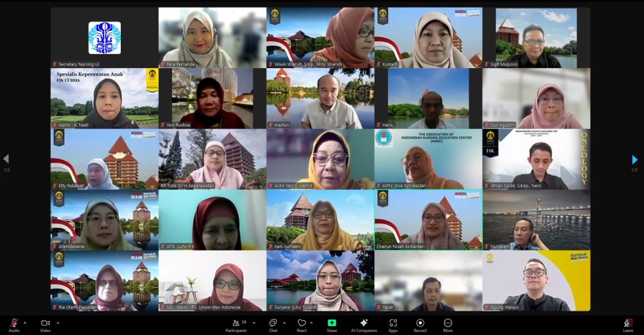Expand the Participants options caret
Image resolution: width=644 pixels, height=335 pixels.
click(254, 322)
